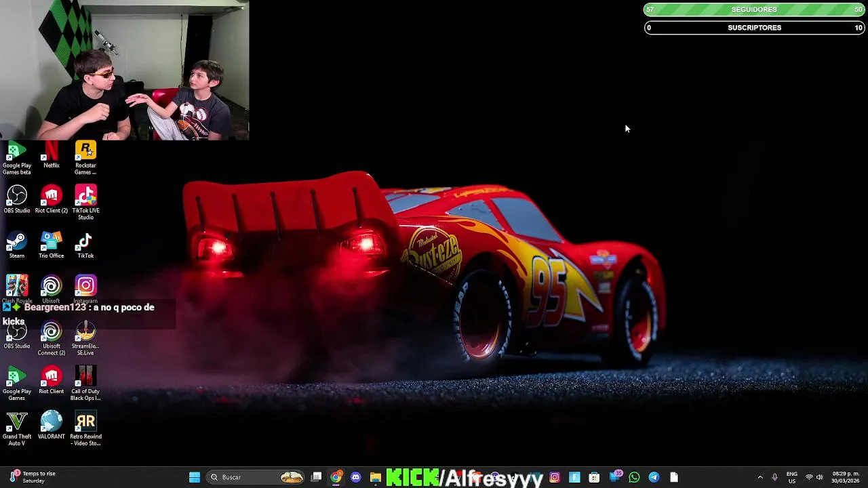Open the Instagram desktop shortcut
Screen dimensions: 868x488
point(85,289)
